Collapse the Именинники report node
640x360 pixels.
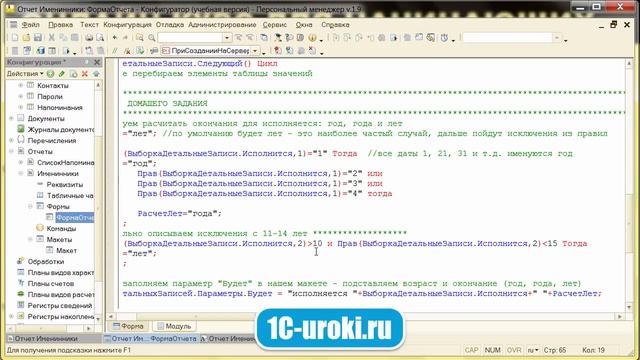tap(20, 173)
